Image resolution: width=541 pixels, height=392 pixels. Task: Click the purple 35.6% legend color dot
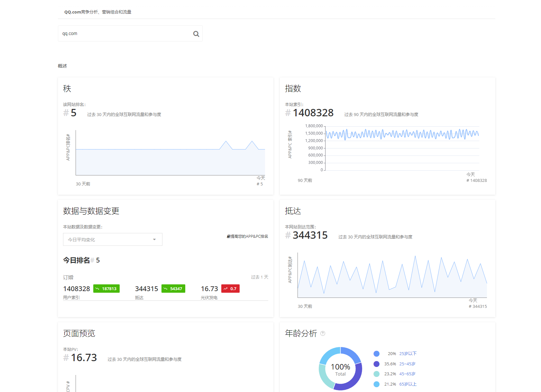point(376,364)
